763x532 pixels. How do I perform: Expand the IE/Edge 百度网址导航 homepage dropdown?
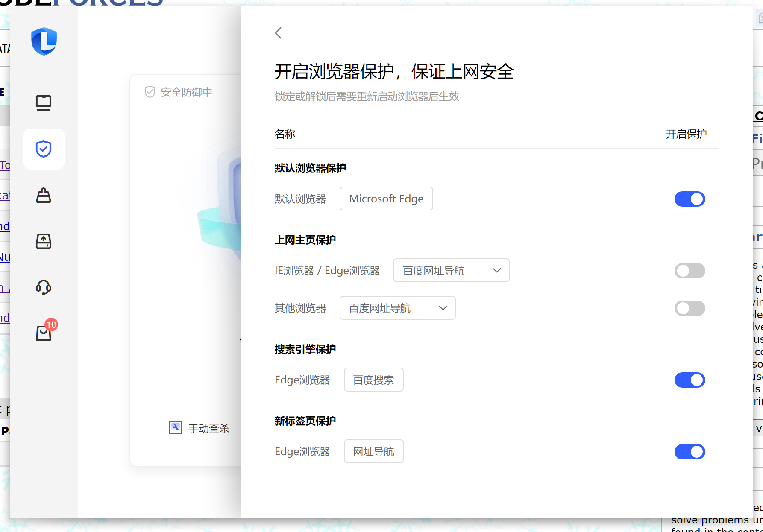[451, 270]
